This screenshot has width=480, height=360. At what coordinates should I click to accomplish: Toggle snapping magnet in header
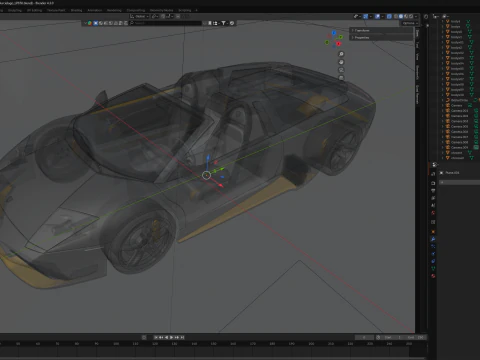coord(163,16)
